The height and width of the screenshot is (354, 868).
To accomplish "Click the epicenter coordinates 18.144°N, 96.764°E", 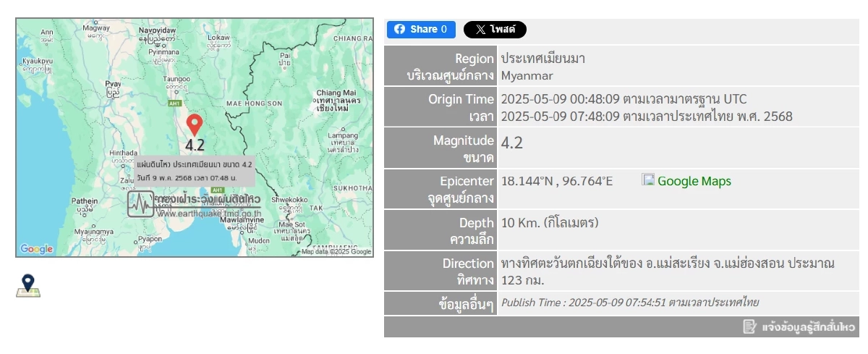I will click(x=556, y=181).
